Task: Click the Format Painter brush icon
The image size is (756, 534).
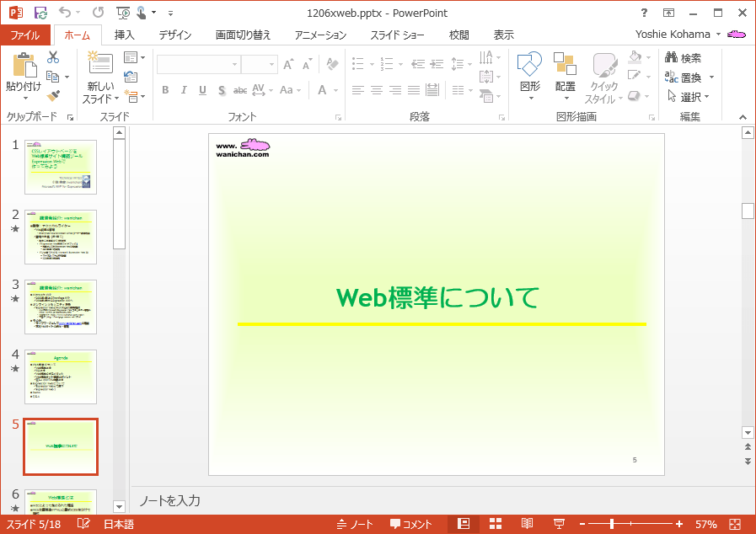Action: coord(53,96)
